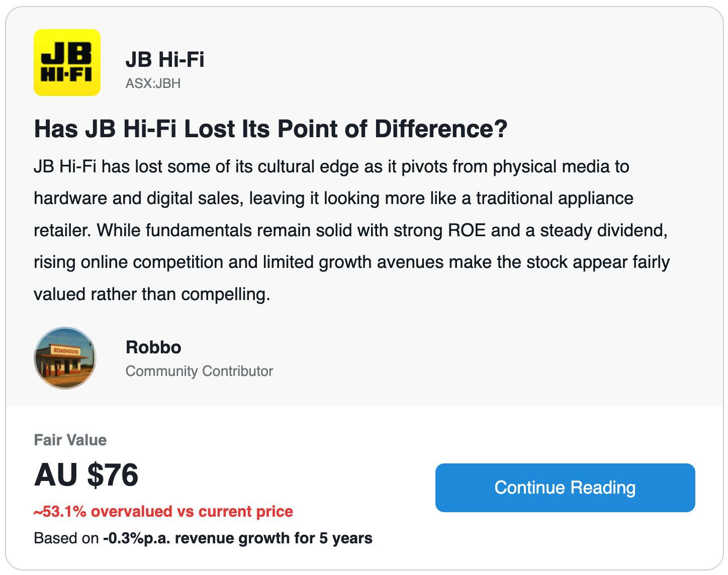The image size is (728, 575).
Task: Click the Community Contributor label
Action: coord(199,371)
